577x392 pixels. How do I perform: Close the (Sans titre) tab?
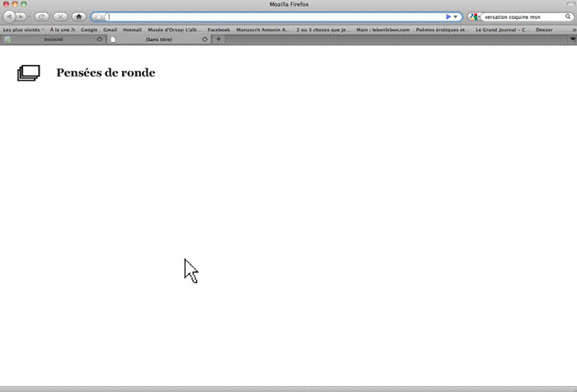click(204, 39)
